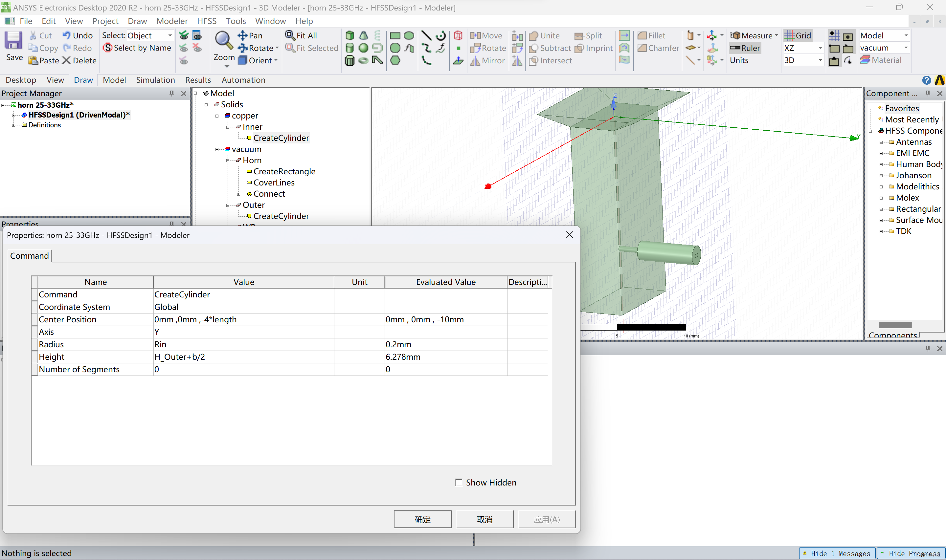
Task: Click the Unite boolean operation
Action: click(544, 35)
